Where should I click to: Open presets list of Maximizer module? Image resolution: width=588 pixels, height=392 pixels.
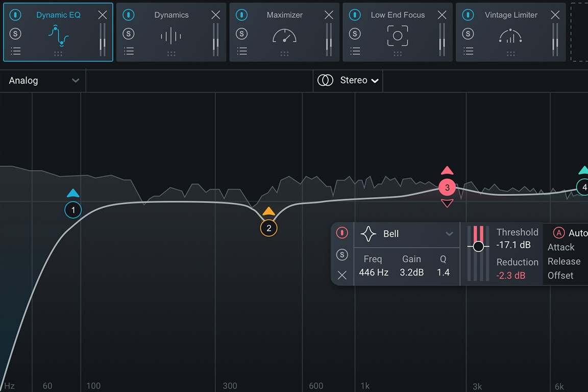pos(242,51)
